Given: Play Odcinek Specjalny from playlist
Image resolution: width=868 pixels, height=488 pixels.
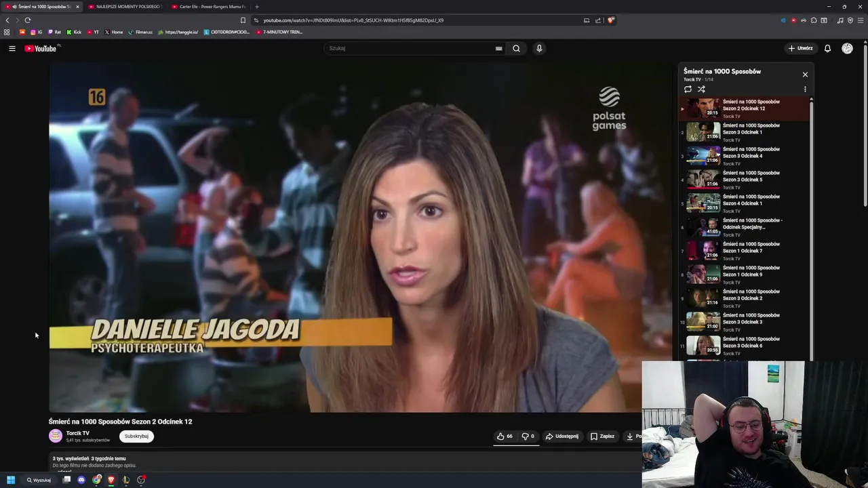Looking at the screenshot, I should point(744,227).
